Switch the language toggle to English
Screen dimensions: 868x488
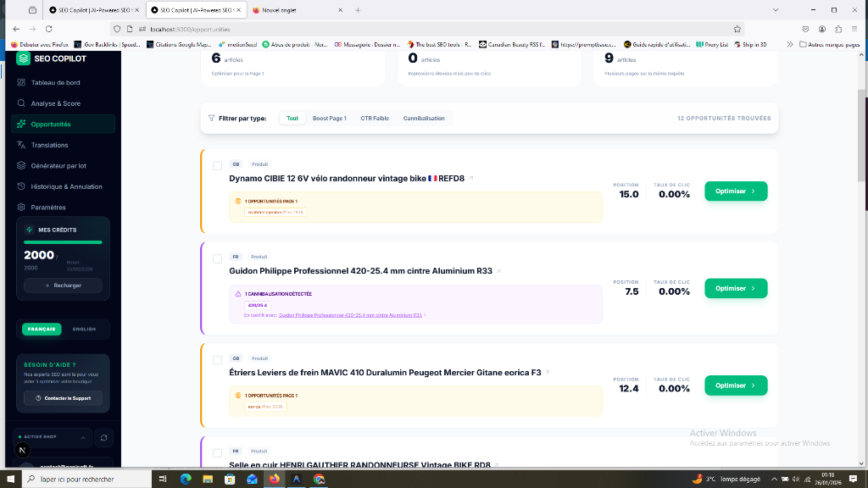84,329
